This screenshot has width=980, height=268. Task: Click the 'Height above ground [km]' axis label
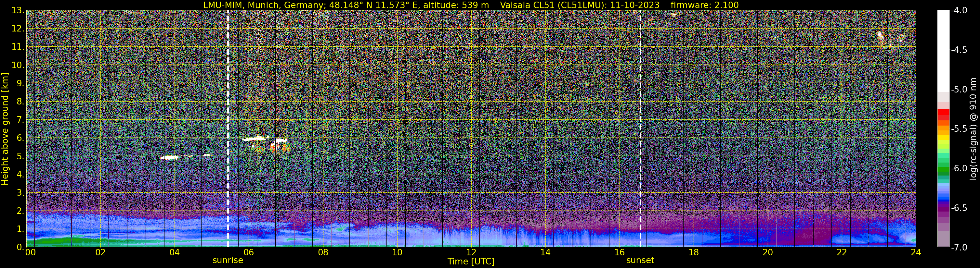click(x=5, y=129)
